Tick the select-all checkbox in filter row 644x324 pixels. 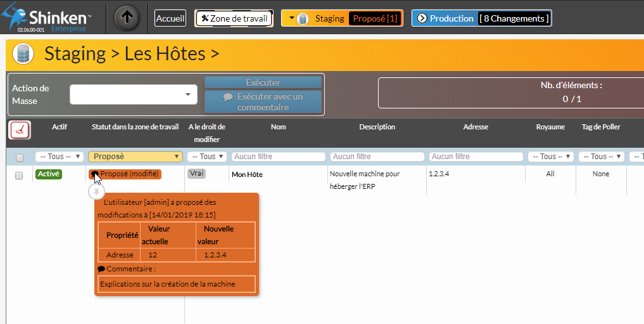[20, 157]
